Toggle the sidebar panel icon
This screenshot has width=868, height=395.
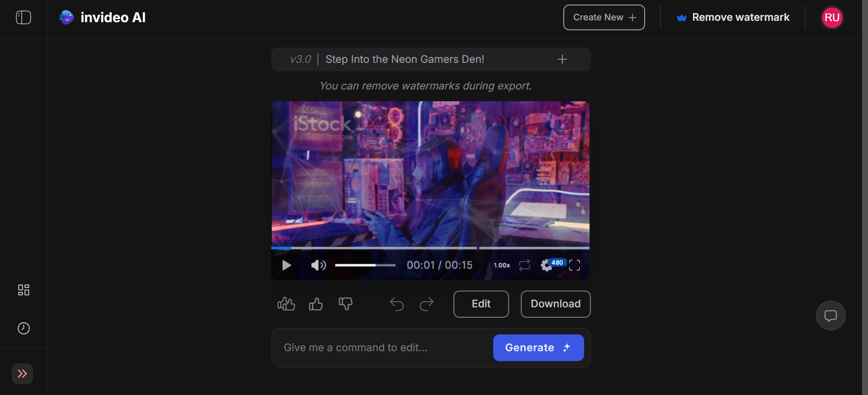click(24, 18)
